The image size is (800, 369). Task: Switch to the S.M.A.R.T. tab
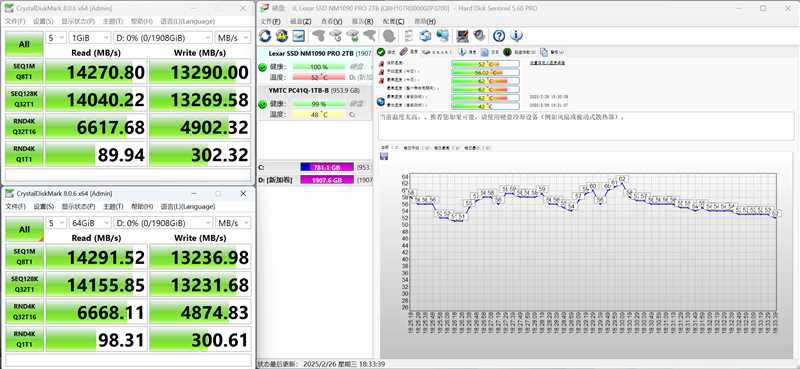point(438,52)
